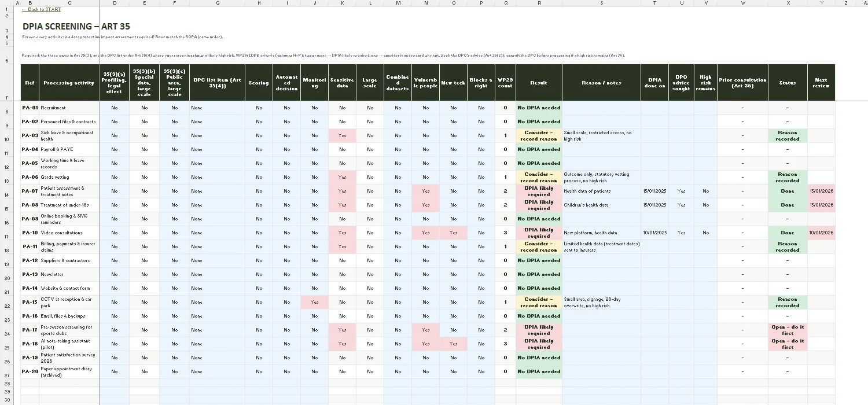
Task: Select the Paper appointment diary (archived) cell
Action: (69, 372)
